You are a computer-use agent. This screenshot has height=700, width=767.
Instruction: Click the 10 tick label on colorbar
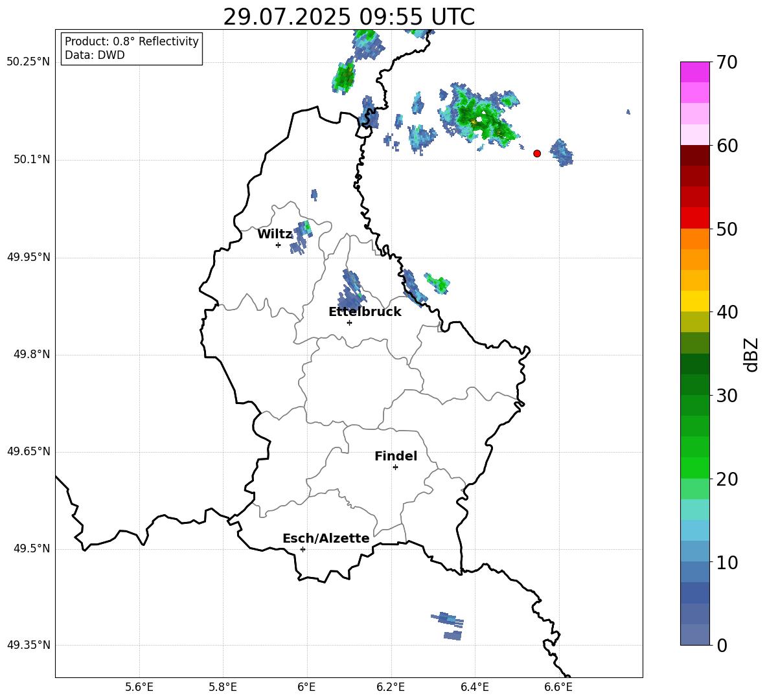pos(727,562)
